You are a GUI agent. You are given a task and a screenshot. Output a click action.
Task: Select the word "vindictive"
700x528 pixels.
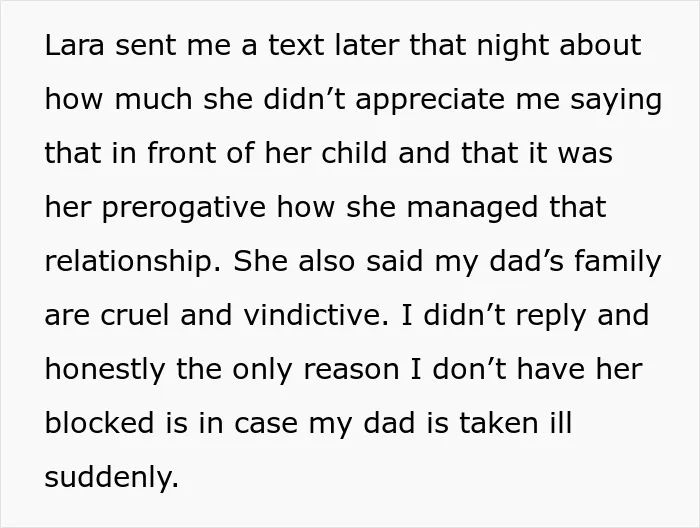(313, 315)
